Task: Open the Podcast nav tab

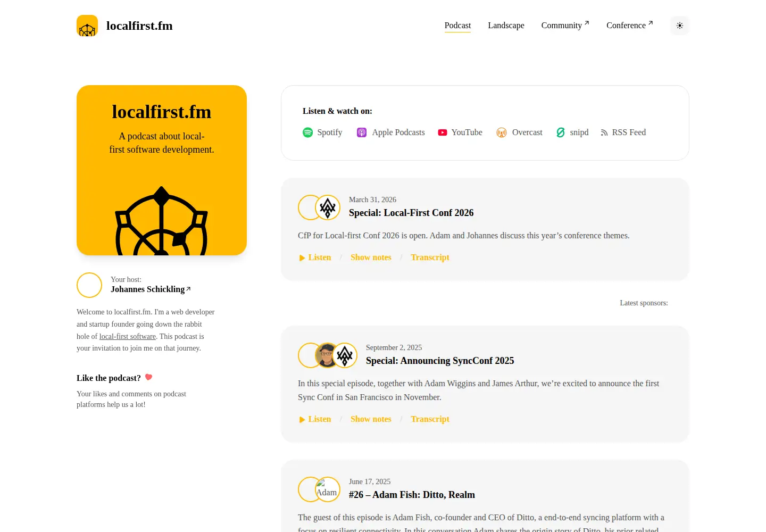Action: [457, 26]
